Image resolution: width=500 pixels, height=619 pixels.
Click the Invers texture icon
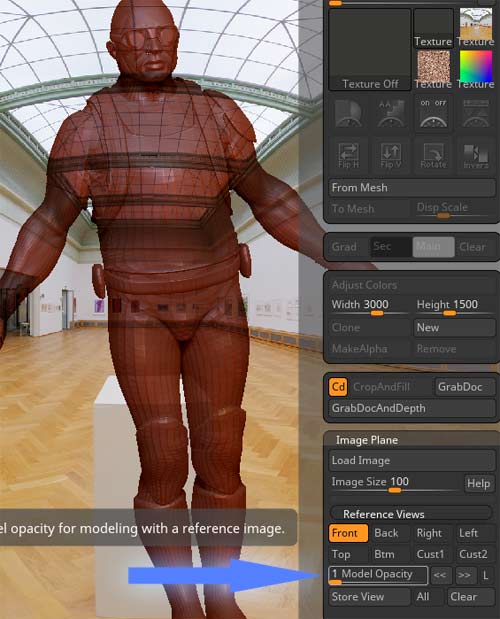click(x=476, y=156)
